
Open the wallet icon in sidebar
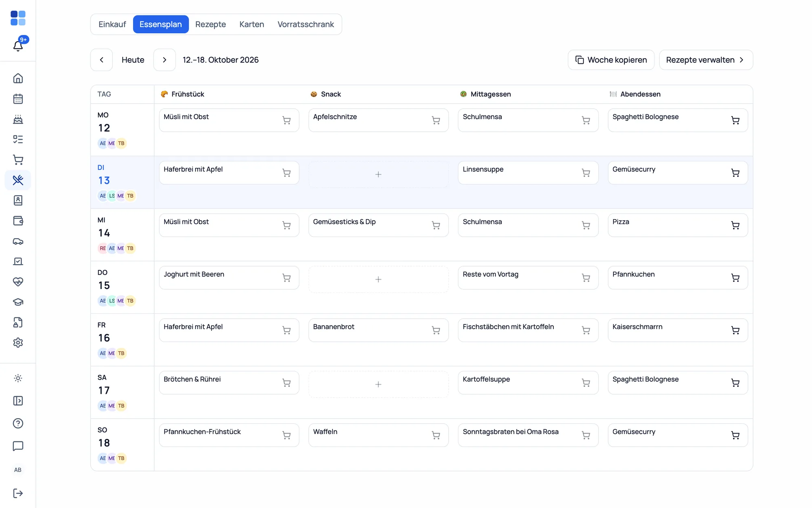[18, 221]
